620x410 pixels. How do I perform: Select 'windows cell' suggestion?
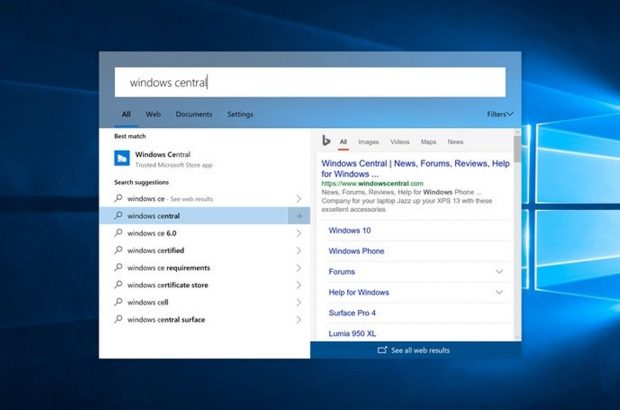204,302
